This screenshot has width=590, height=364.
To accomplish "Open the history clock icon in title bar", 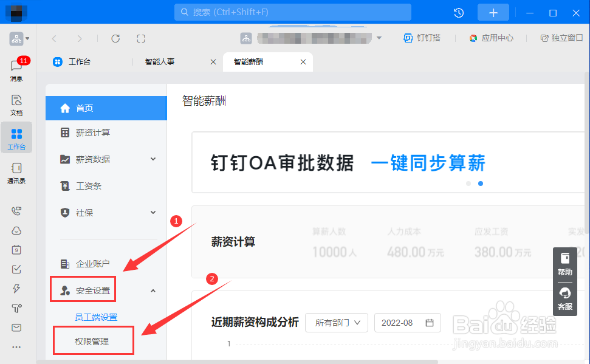I will pos(459,13).
